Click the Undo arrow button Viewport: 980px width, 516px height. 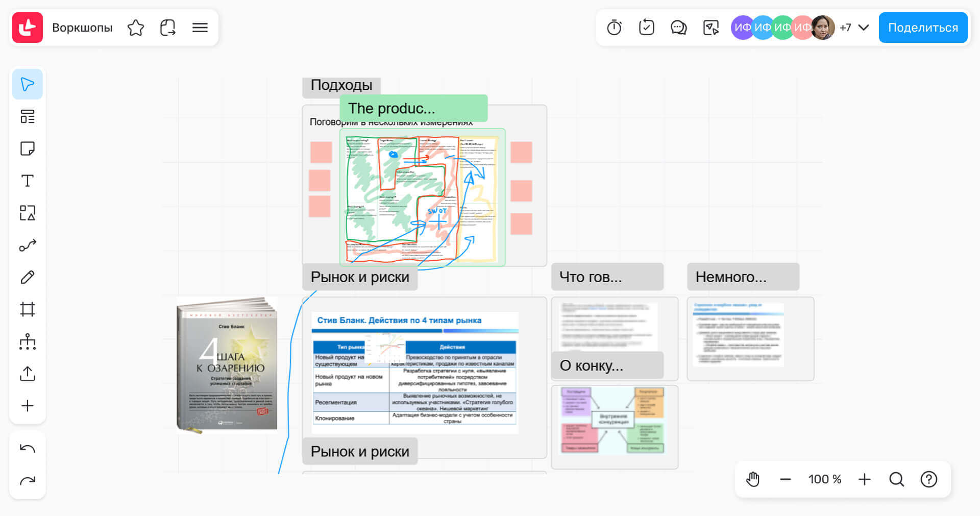click(x=28, y=449)
